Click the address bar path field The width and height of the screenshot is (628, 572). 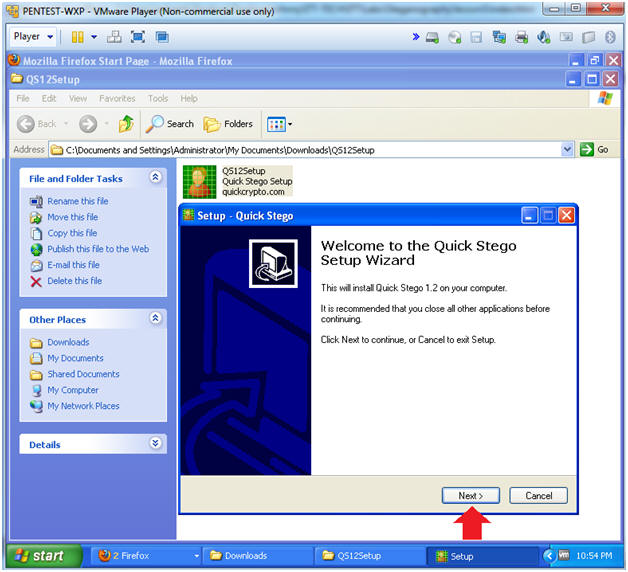[305, 150]
